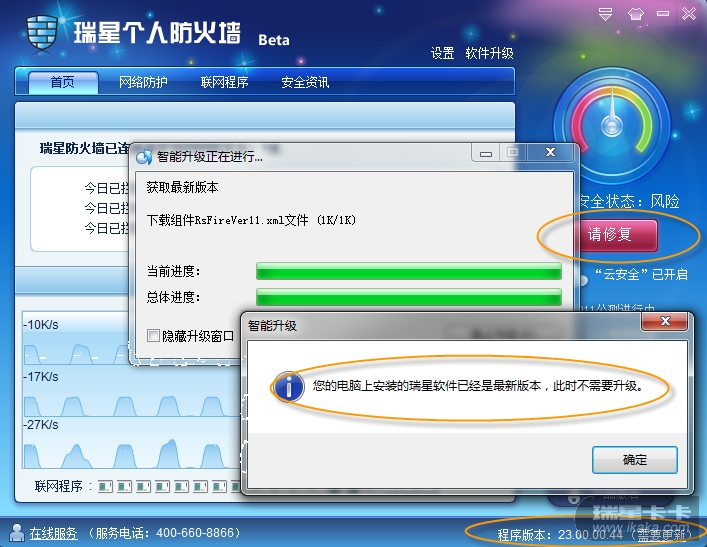Image resolution: width=707 pixels, height=547 pixels.
Task: Switch to the 联网程序 tab
Action: 224,82
